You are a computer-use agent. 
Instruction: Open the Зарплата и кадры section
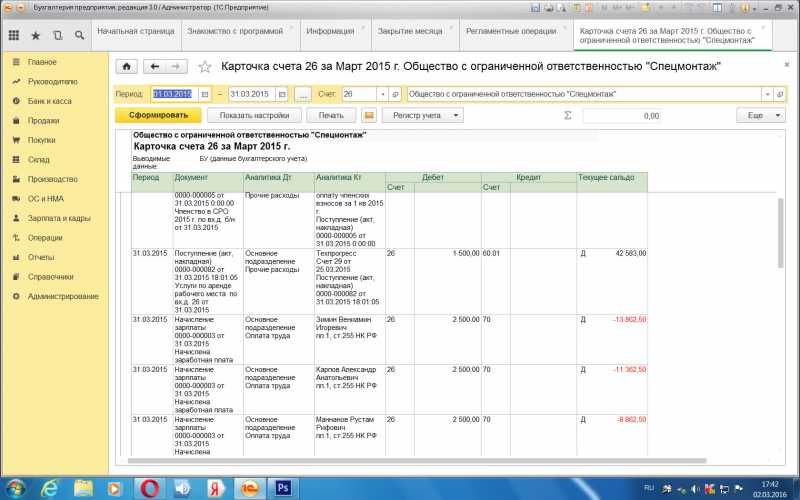pos(59,218)
